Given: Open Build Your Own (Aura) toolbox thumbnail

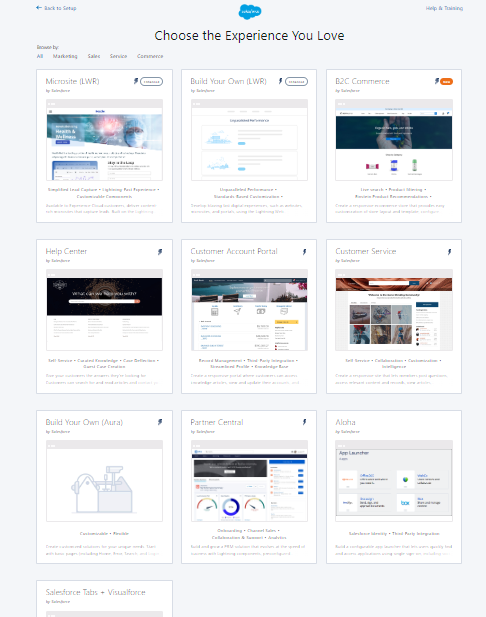Looking at the screenshot, I should (104, 481).
